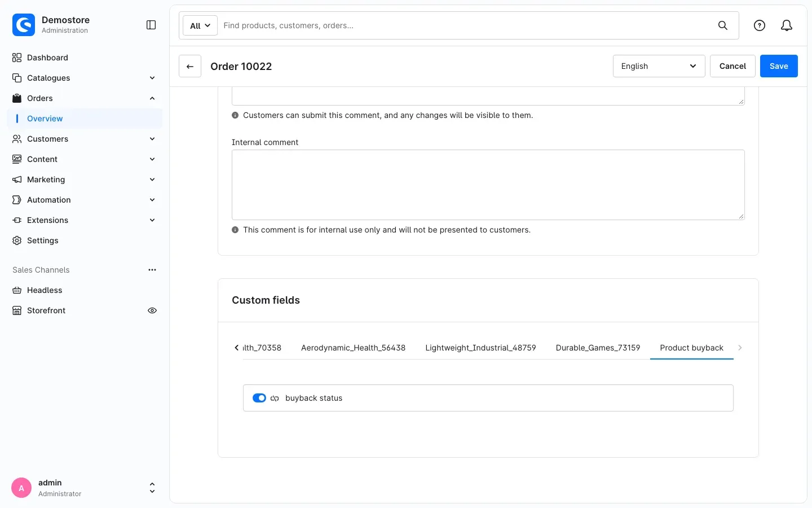The height and width of the screenshot is (508, 812).
Task: Go back using the arrow button
Action: pos(190,66)
